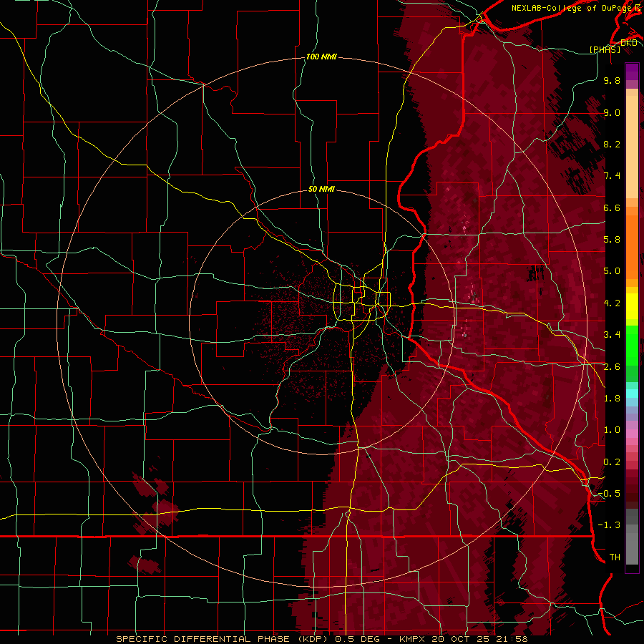Click the 6.6 value on the scale

[612, 208]
